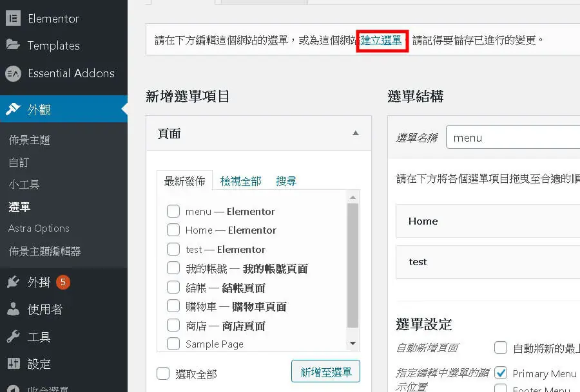Screen dimensions: 580x392
Task: Click the 設定 sliders icon
Action: [14, 364]
